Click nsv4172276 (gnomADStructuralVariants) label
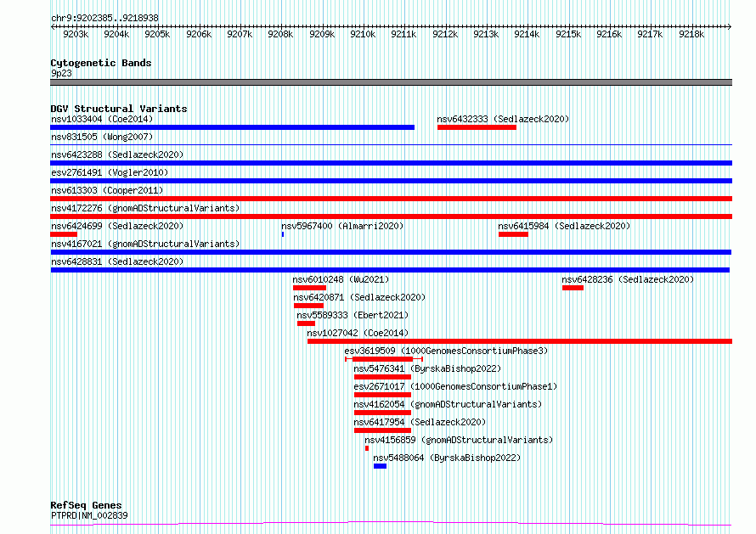Screen dimensions: 756x534 pyautogui.click(x=145, y=208)
